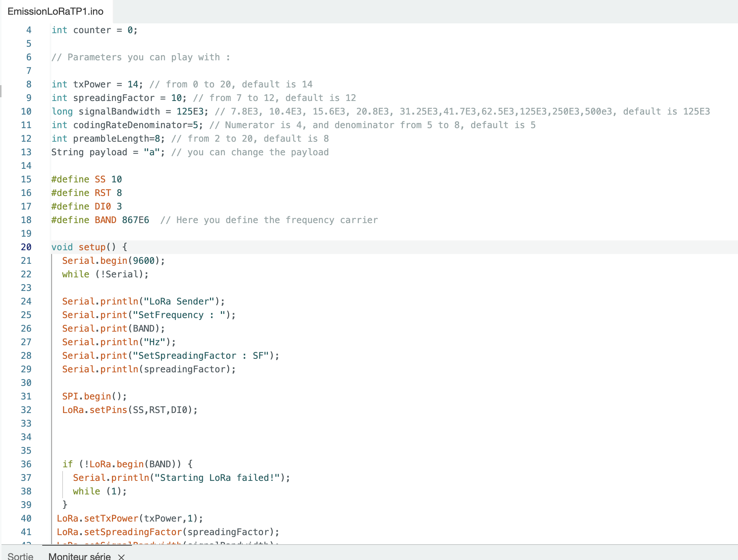The image size is (738, 560).
Task: Click the payload string "a"
Action: click(152, 152)
